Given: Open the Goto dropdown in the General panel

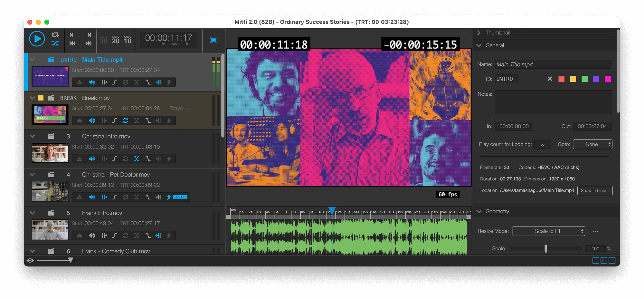Looking at the screenshot, I should (x=592, y=144).
